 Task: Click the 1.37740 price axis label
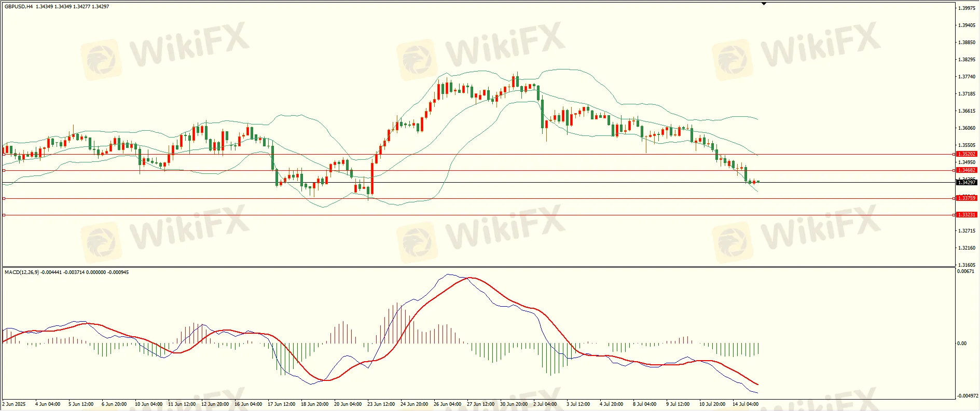(x=967, y=77)
